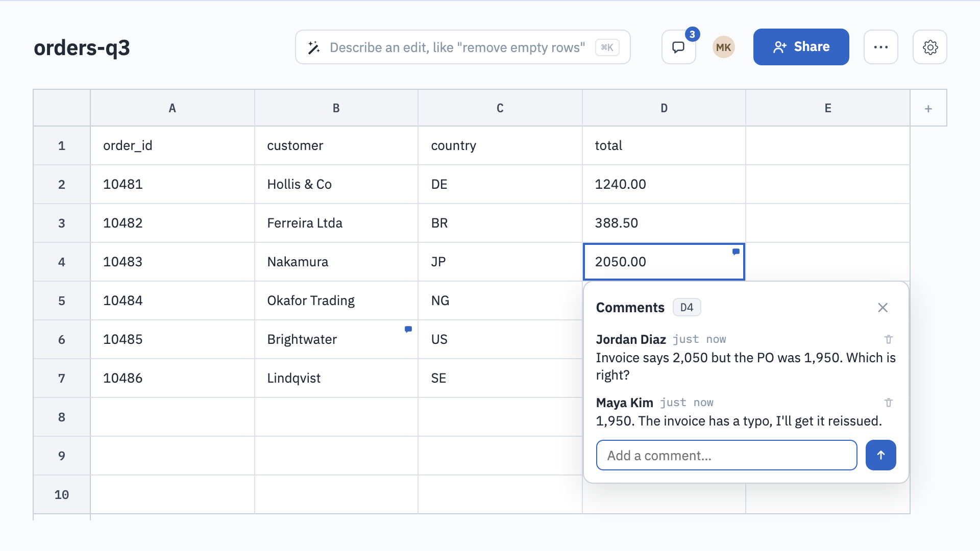Add a new column with plus icon
980x551 pixels.
(928, 108)
